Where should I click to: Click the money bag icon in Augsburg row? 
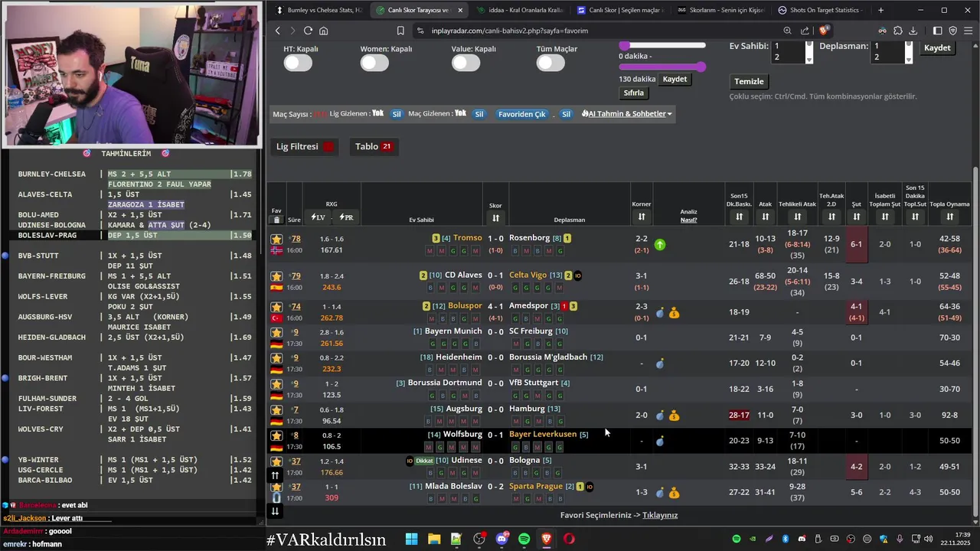pos(674,416)
